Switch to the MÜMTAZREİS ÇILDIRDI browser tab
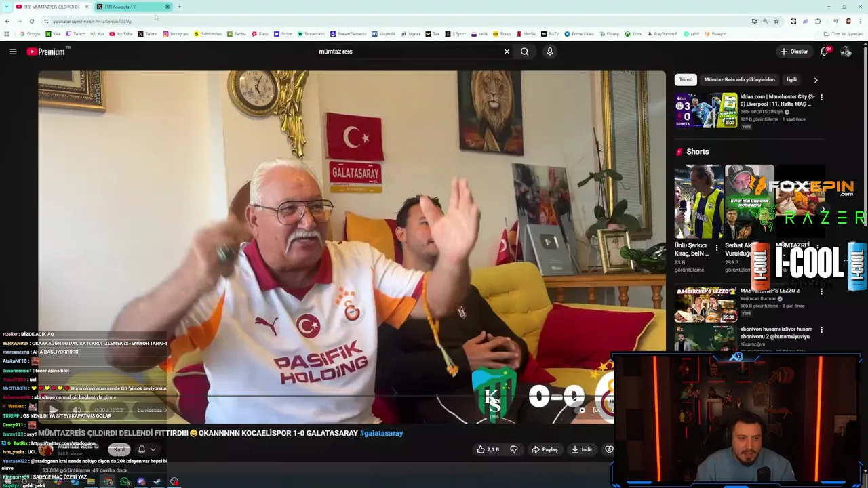Viewport: 868px width, 488px height. coord(52,7)
